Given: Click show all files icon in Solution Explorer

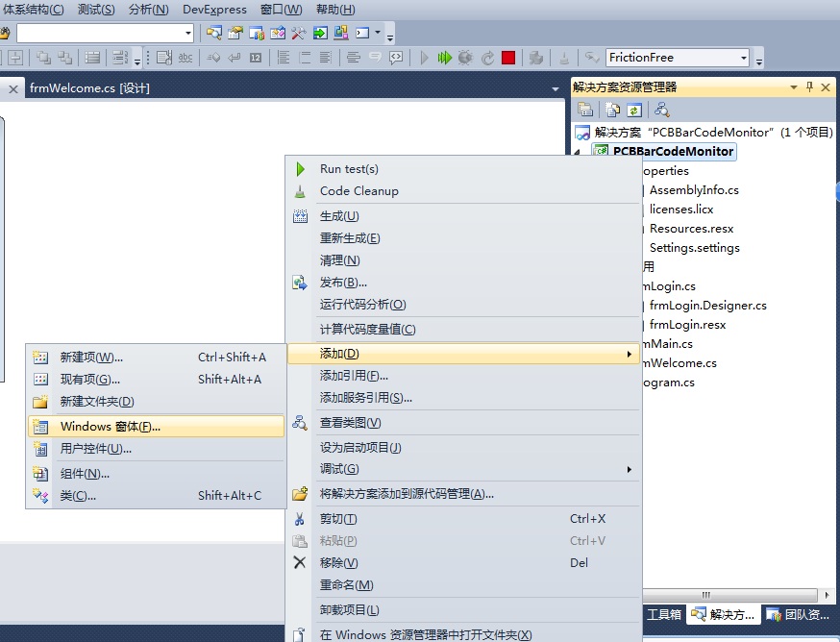Looking at the screenshot, I should tap(613, 110).
